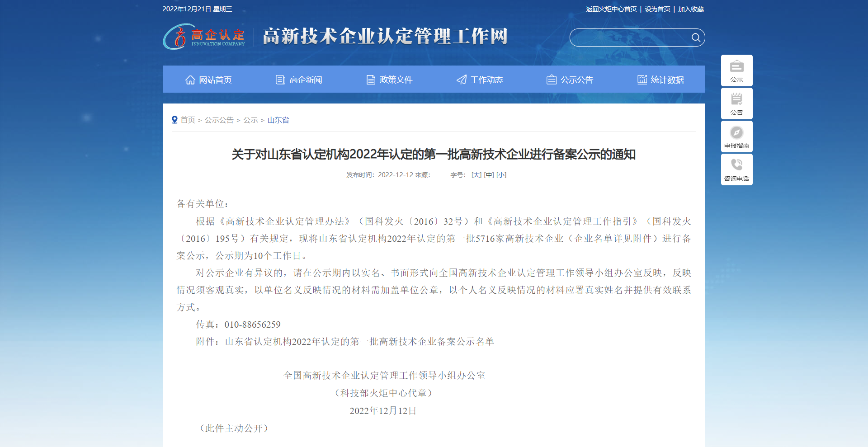Screen dimensions: 868x447
Task: Select the [中] font size option
Action: coord(488,174)
